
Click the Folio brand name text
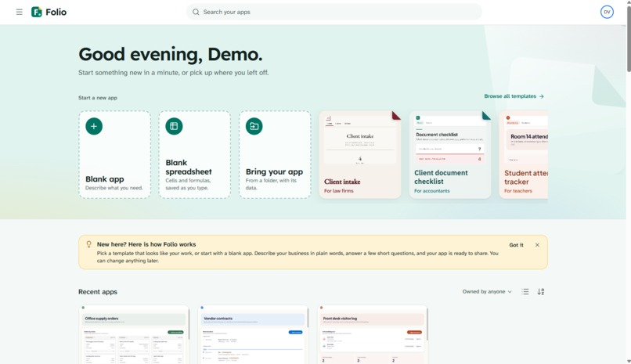click(x=56, y=12)
